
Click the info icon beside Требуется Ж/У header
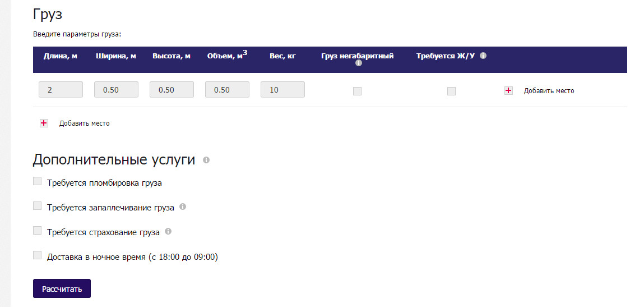pos(483,56)
